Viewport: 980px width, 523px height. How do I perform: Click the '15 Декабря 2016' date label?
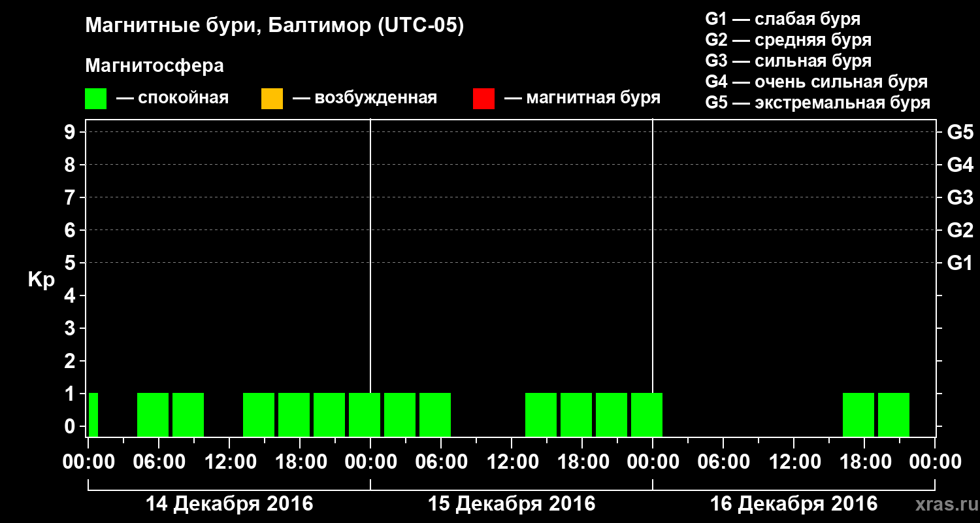pyautogui.click(x=512, y=504)
